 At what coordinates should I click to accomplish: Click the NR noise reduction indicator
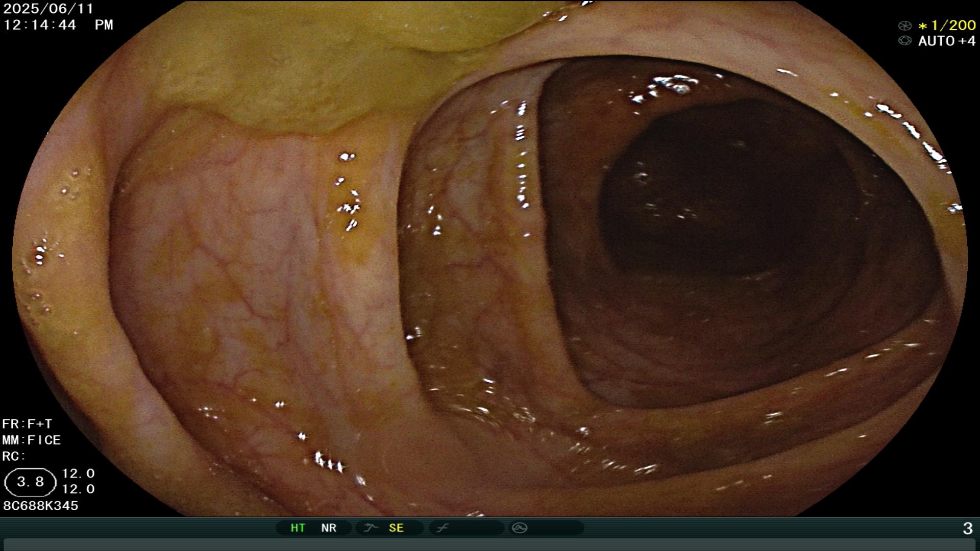(x=329, y=528)
